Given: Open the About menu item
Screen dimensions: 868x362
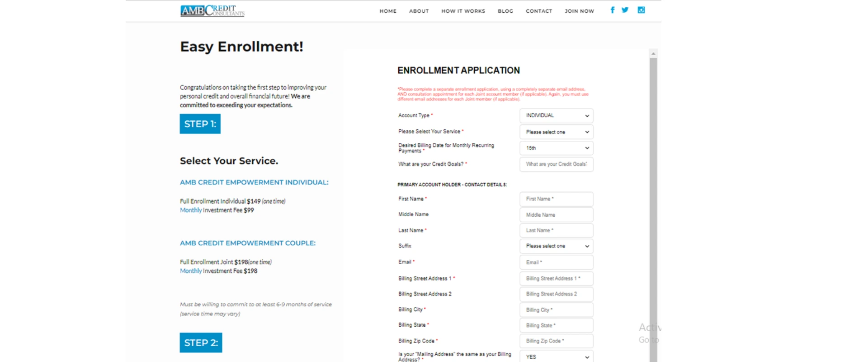Looking at the screenshot, I should point(419,11).
